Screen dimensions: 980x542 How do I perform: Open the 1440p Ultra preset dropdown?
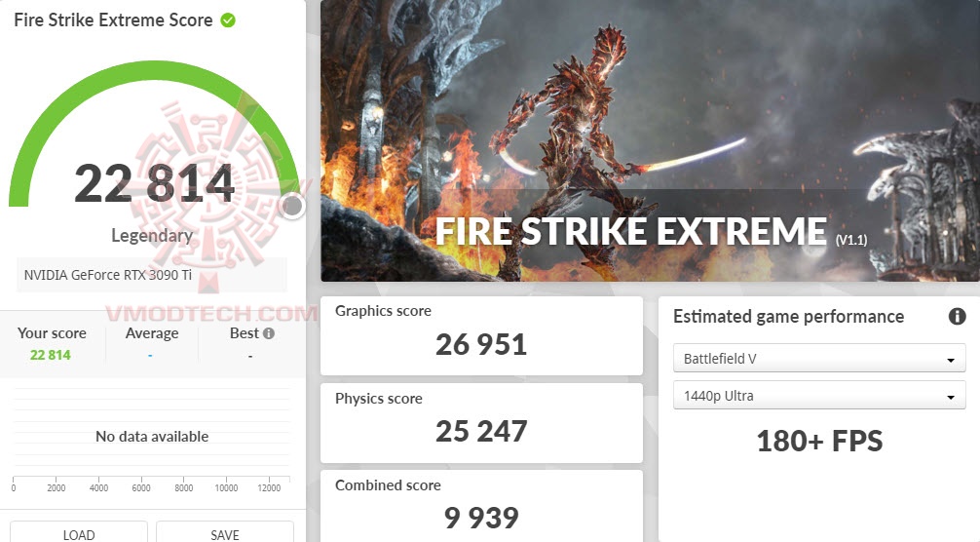(818, 396)
